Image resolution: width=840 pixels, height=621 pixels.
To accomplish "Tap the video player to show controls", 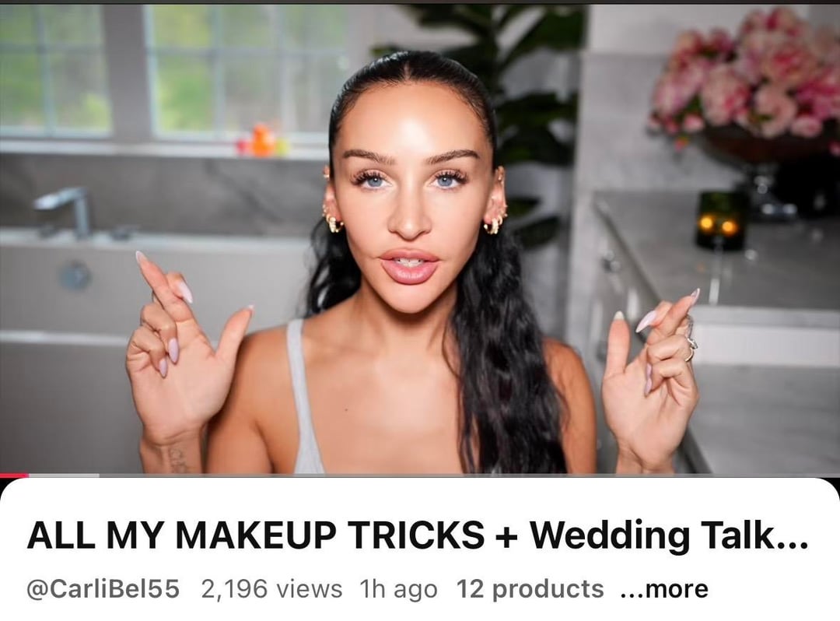I will (420, 239).
